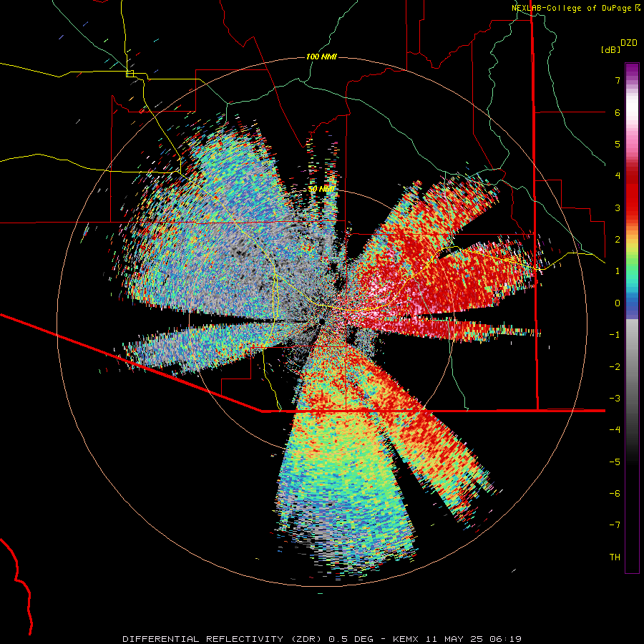Click the 7 value on color scale

click(618, 80)
